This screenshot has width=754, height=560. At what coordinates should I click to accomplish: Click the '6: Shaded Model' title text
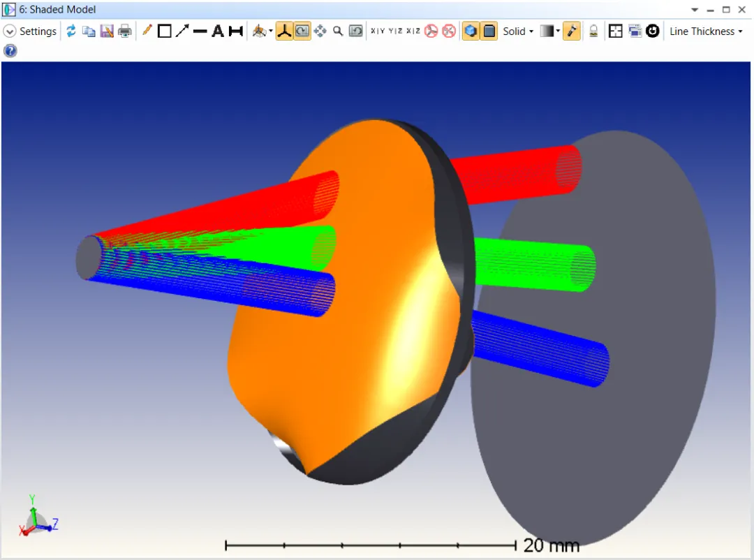click(x=57, y=10)
